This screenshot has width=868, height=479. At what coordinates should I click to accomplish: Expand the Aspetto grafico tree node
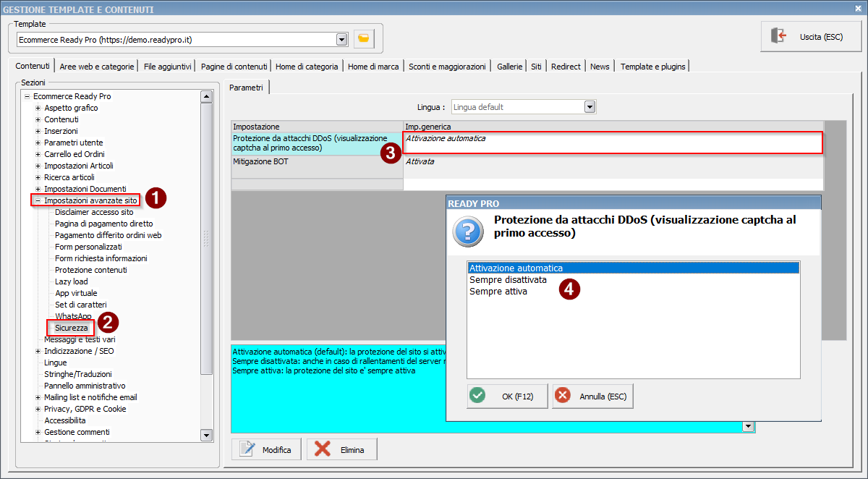click(38, 108)
